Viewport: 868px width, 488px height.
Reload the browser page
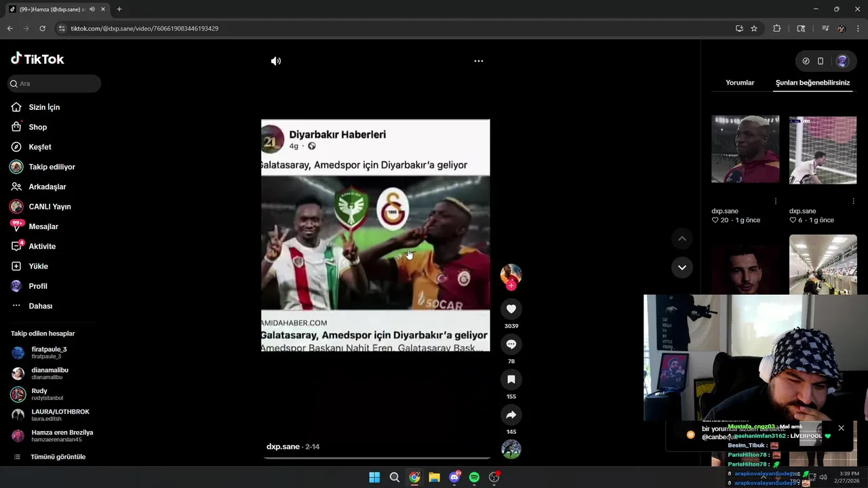click(x=42, y=28)
